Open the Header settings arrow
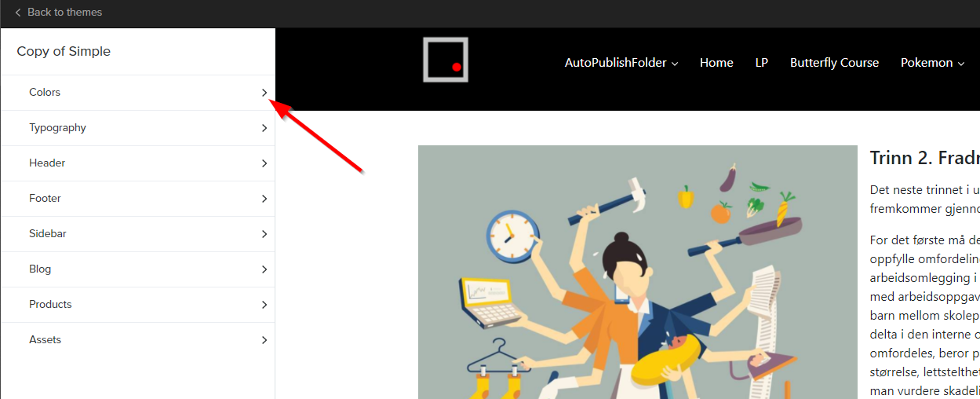 pos(264,163)
